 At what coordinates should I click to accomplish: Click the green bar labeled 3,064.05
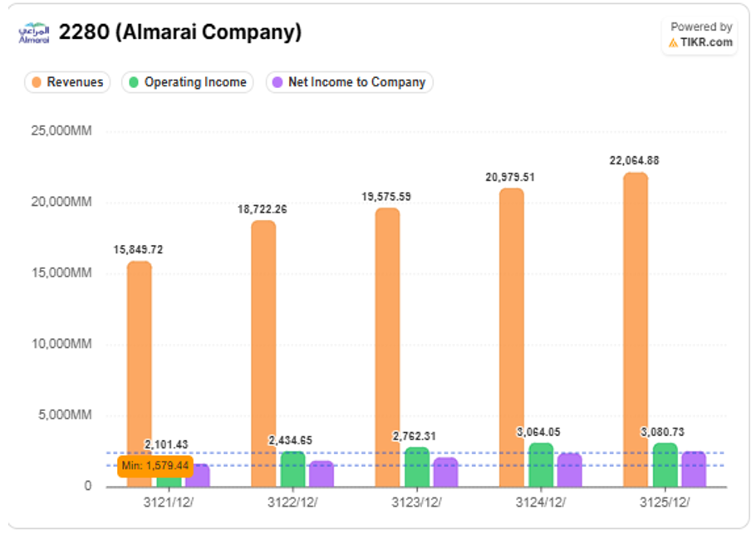point(541,465)
